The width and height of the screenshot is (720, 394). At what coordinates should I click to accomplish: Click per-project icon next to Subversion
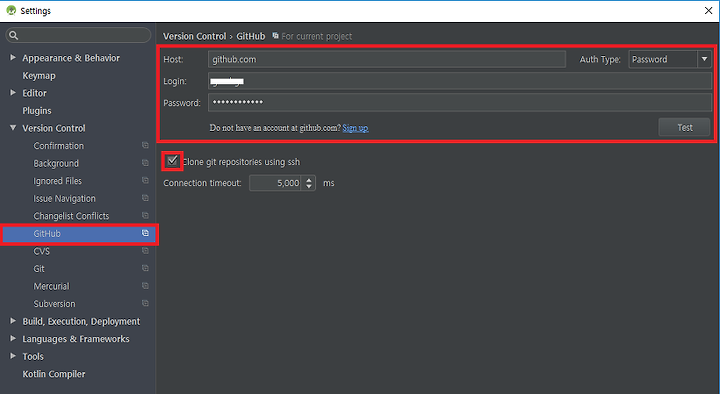[145, 303]
